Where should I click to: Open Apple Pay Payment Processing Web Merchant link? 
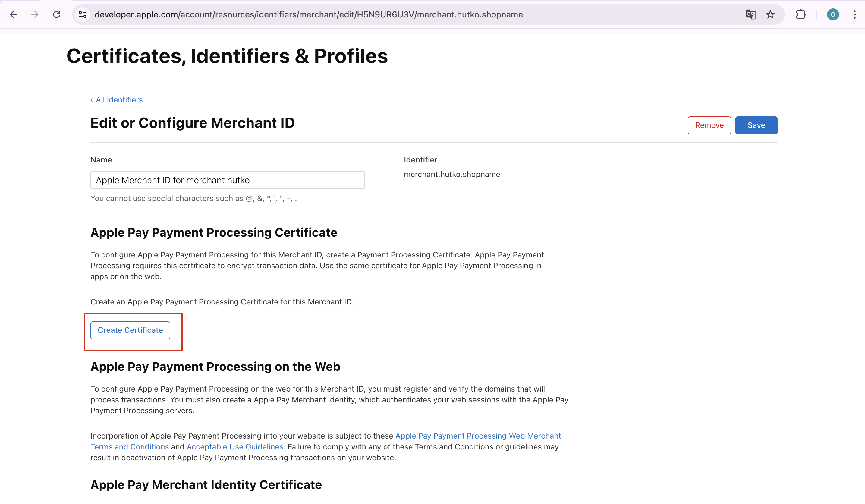coord(478,436)
